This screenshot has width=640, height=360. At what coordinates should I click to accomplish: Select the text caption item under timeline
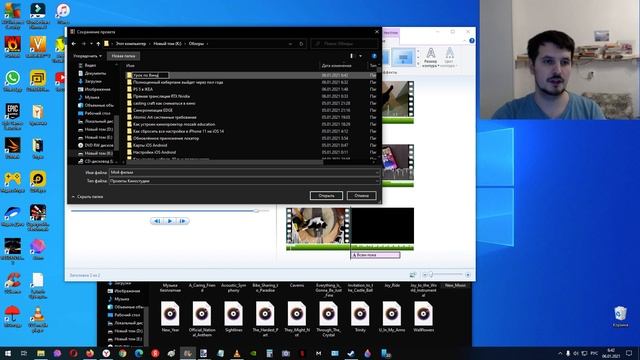(375, 255)
